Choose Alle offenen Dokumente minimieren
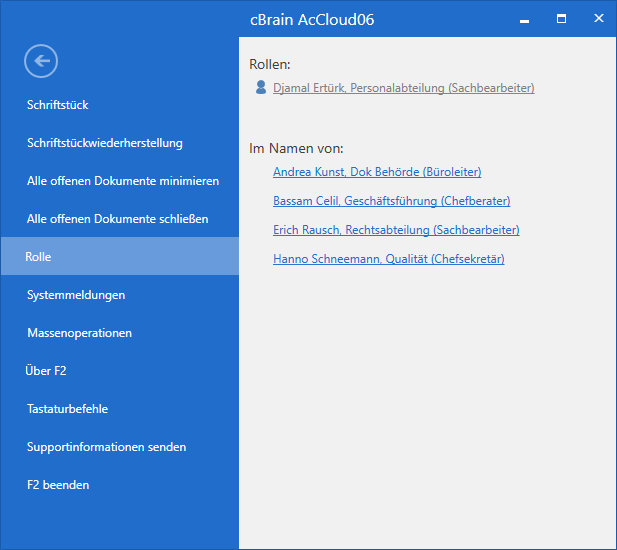Image resolution: width=617 pixels, height=550 pixels. (123, 181)
